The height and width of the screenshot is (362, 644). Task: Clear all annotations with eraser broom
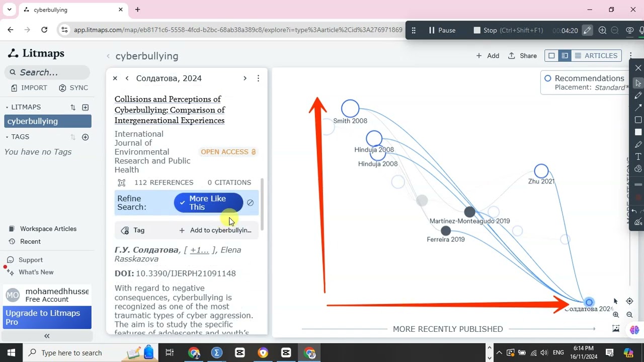pos(638,222)
